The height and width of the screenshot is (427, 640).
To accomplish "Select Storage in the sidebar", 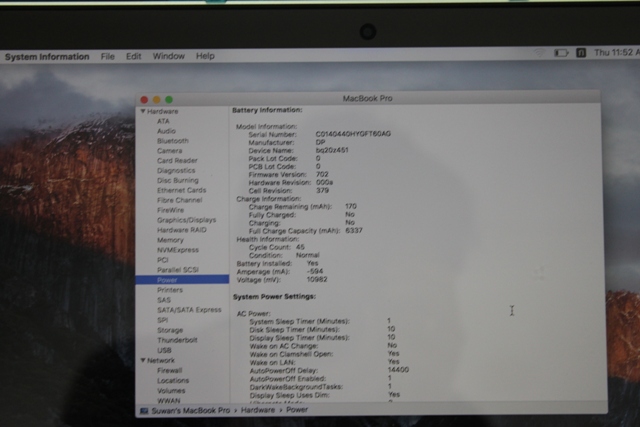I will click(x=170, y=330).
